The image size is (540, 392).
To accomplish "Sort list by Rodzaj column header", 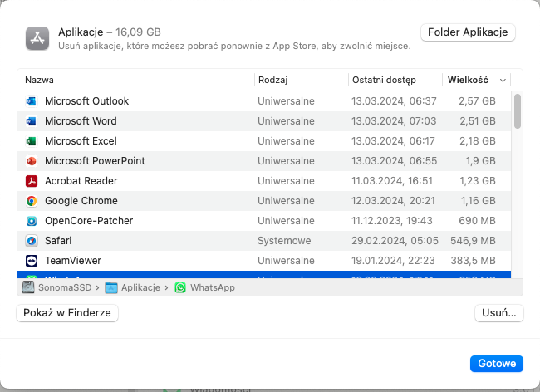I will (x=299, y=81).
